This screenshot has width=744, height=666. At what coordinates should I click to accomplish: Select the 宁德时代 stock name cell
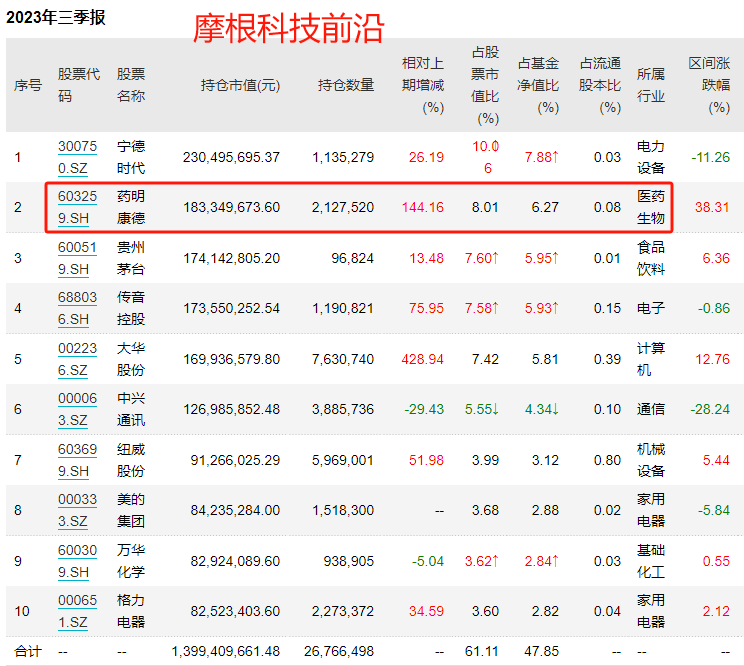pyautogui.click(x=131, y=157)
